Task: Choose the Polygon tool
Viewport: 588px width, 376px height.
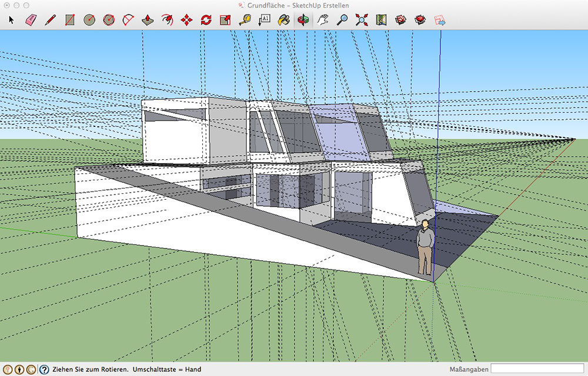Action: coord(108,20)
